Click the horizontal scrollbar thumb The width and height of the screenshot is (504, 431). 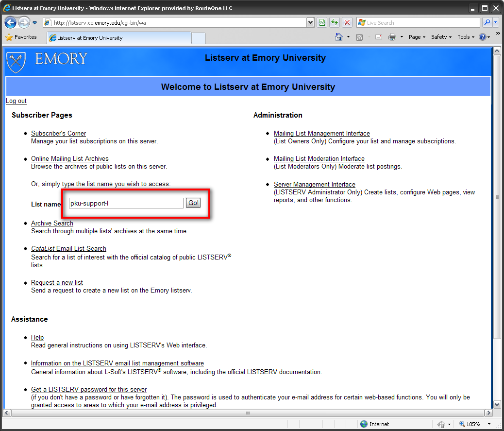[x=248, y=413]
